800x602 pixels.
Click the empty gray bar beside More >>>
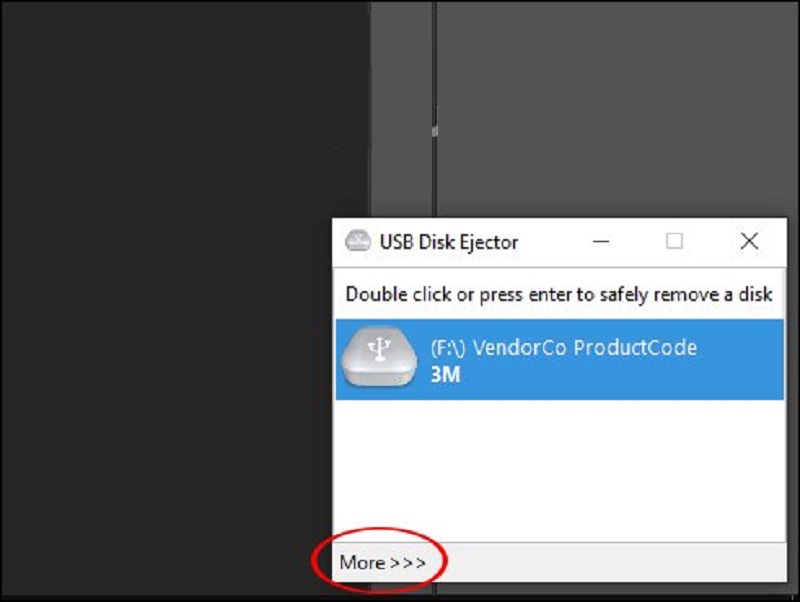607,562
